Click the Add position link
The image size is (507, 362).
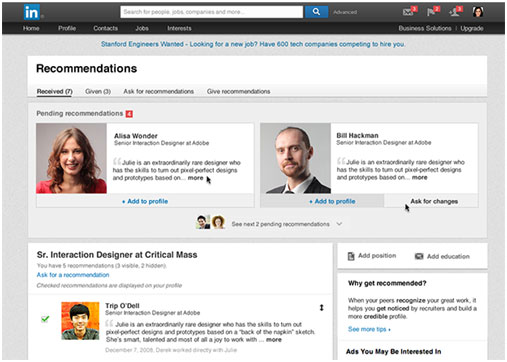[377, 256]
